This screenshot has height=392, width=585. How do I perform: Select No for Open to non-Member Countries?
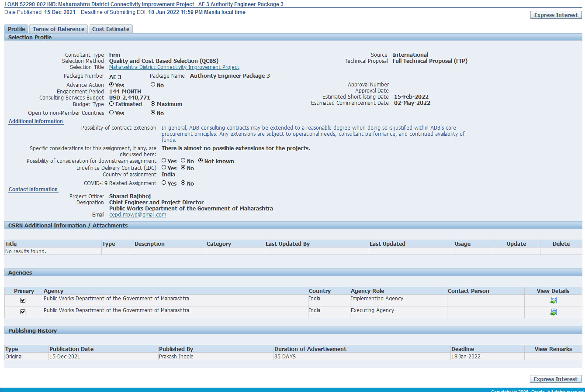tap(153, 113)
